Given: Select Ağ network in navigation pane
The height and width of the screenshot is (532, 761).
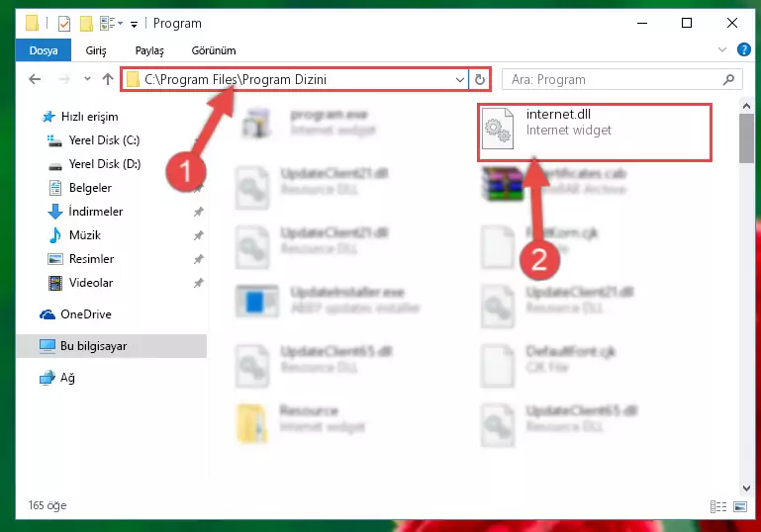Looking at the screenshot, I should pos(56,378).
